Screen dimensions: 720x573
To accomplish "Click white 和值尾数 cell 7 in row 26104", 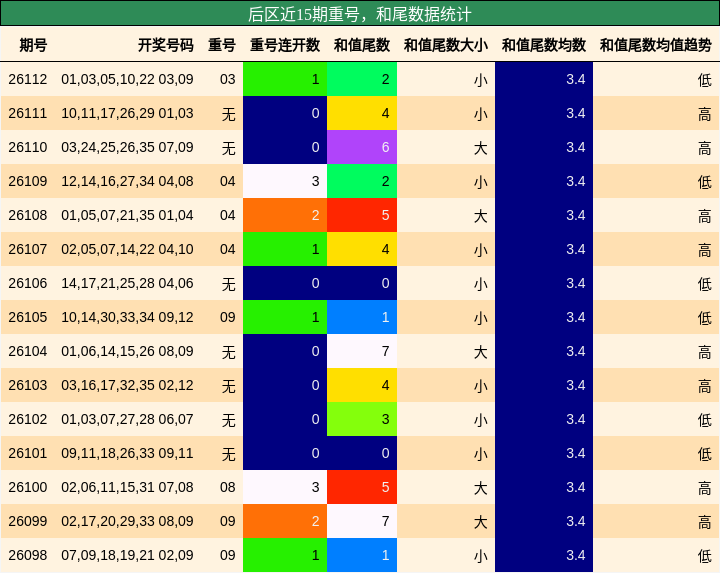I will tap(362, 351).
